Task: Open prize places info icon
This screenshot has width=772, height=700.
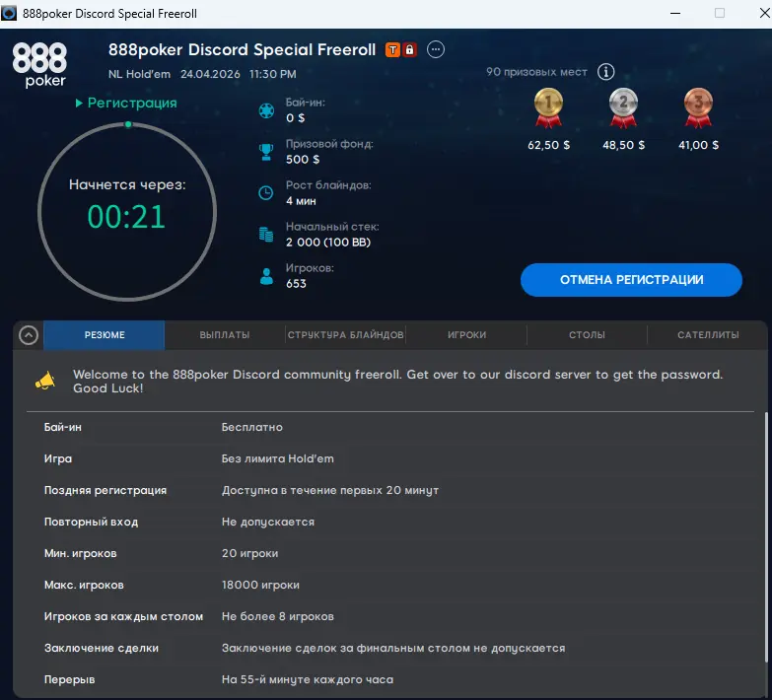Action: [606, 72]
